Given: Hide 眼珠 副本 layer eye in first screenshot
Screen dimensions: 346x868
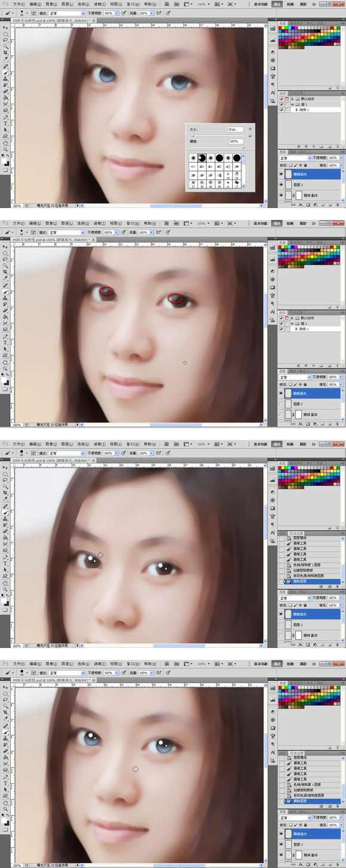Looking at the screenshot, I should pos(281,196).
